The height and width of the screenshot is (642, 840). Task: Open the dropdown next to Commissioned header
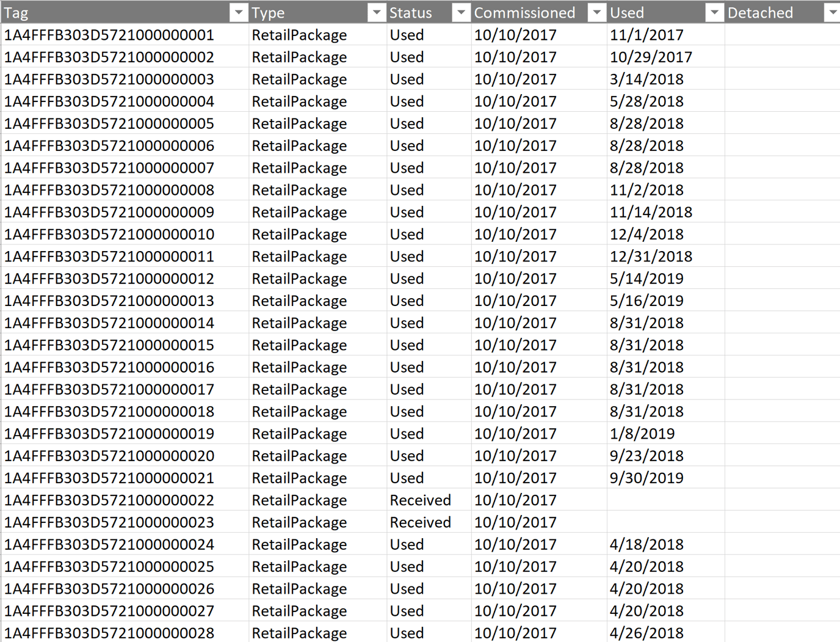tap(596, 12)
